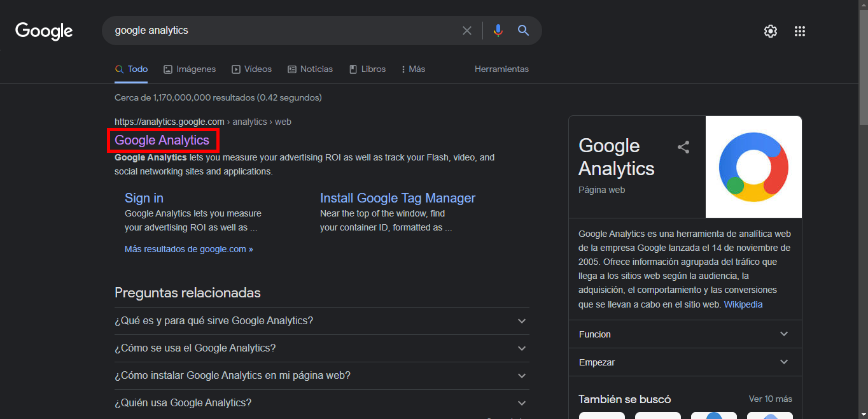This screenshot has width=868, height=419.
Task: Open the Más menu
Action: pos(413,69)
